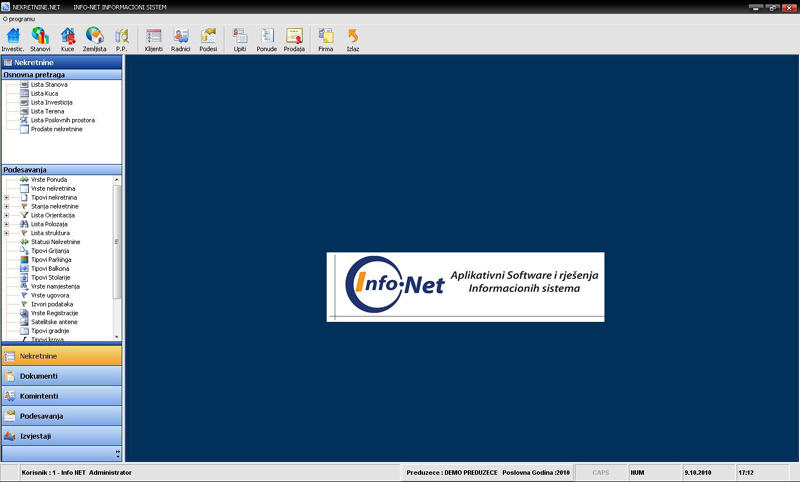Screen dimensions: 800x482
Task: Select Lista Kuca tree item
Action: tap(44, 94)
